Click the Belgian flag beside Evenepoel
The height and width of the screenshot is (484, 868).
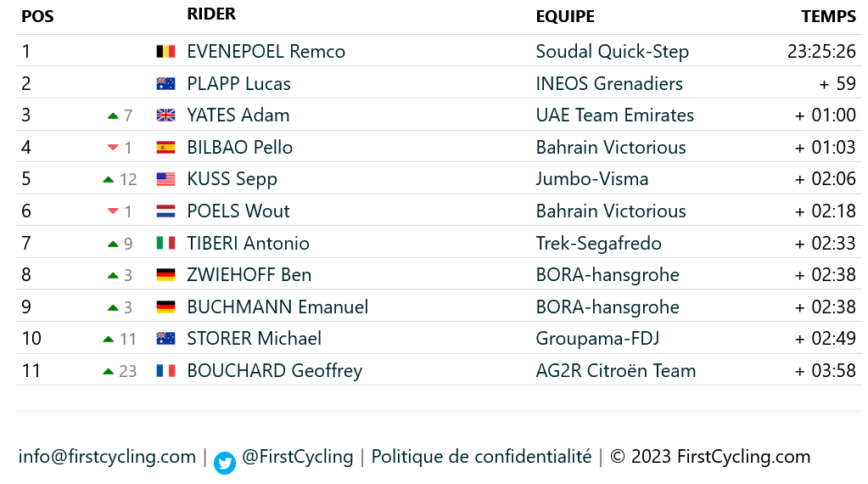pyautogui.click(x=165, y=52)
